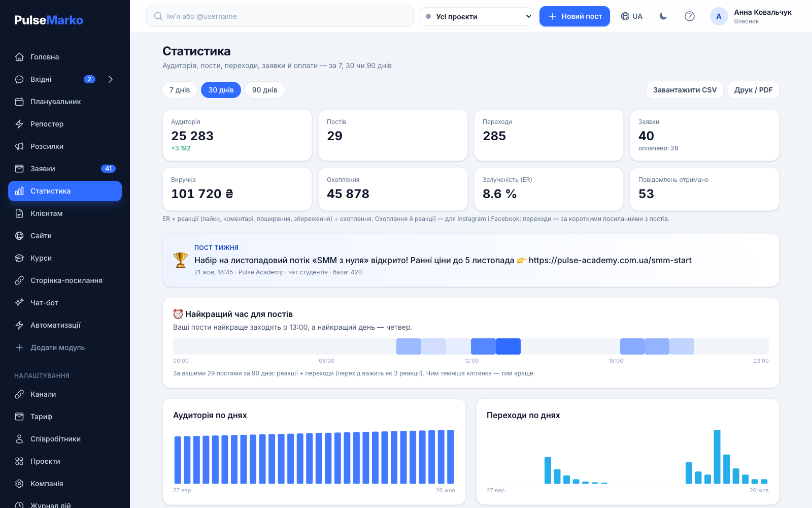Open Сторінка-посилання link icon item
812x508 pixels.
tap(19, 280)
